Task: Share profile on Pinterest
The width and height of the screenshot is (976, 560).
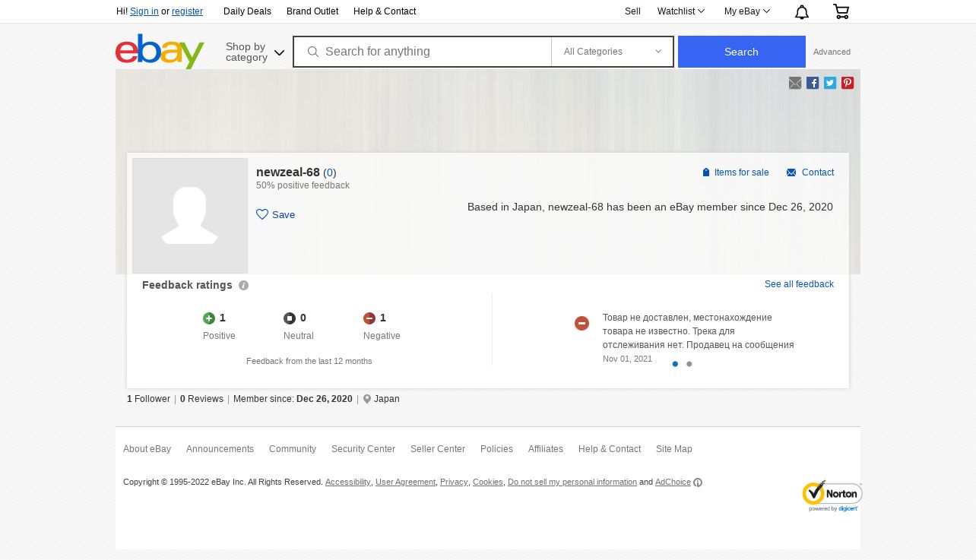Action: coord(848,83)
